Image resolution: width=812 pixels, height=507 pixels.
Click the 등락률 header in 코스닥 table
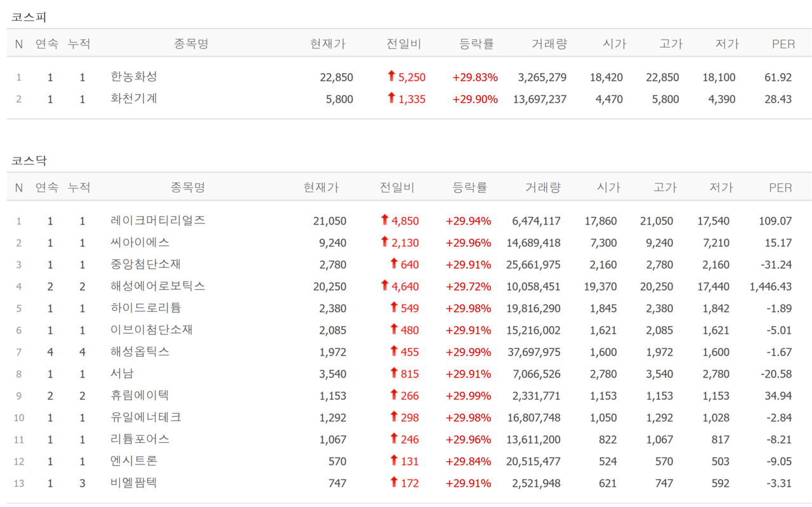tap(470, 187)
